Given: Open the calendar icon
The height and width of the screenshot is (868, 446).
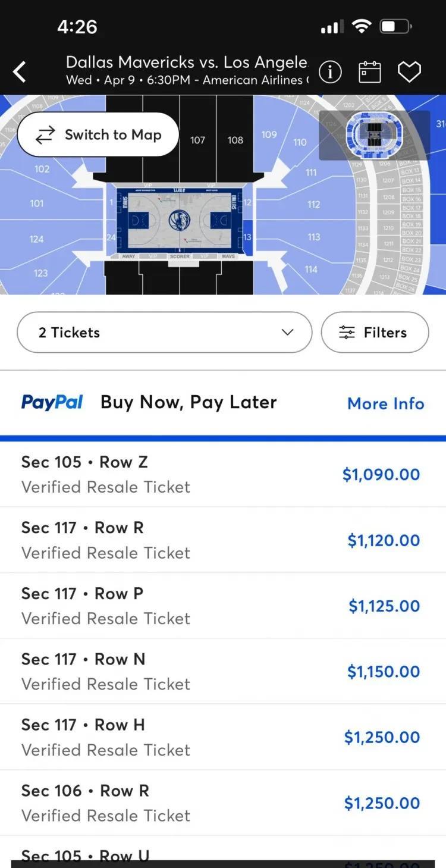Looking at the screenshot, I should coord(369,72).
